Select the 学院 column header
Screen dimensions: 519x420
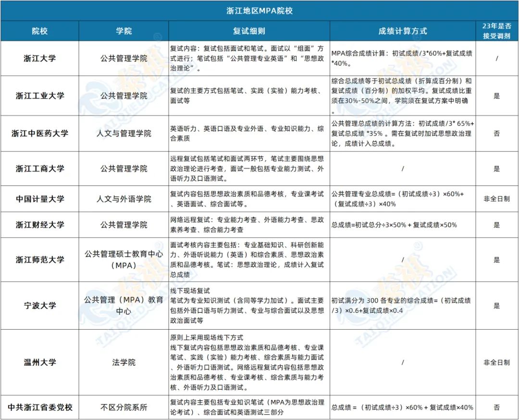point(124,31)
